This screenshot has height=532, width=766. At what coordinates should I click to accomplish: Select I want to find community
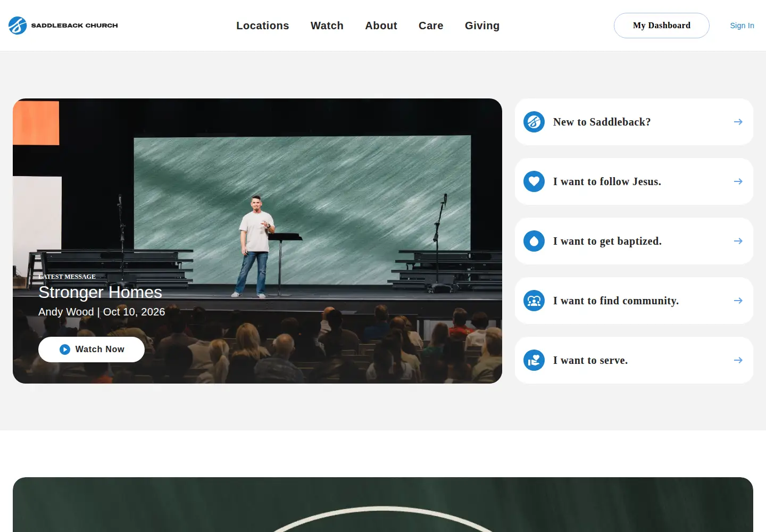[x=634, y=301]
